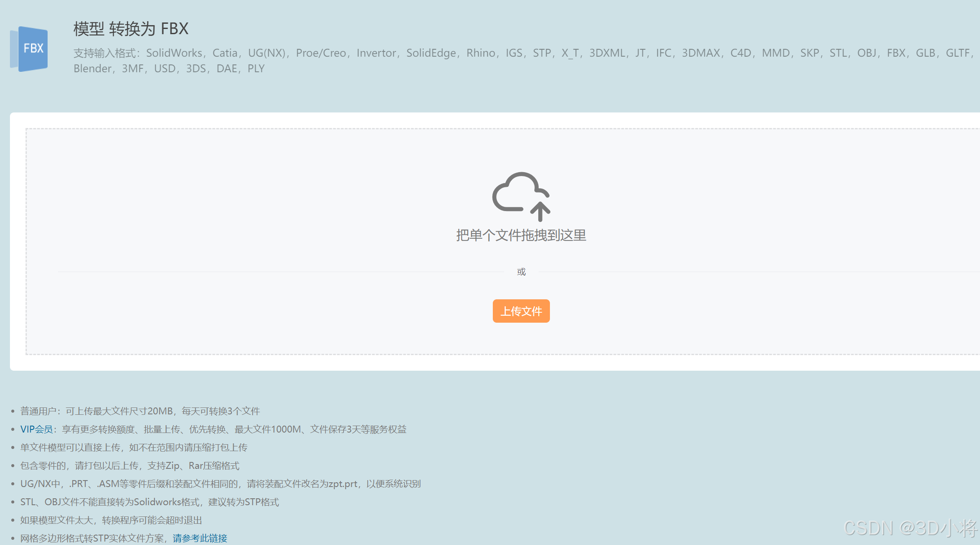Screen dimensions: 980x545
Task: Click the Blender, 3MF, USD format list line
Action: (169, 69)
